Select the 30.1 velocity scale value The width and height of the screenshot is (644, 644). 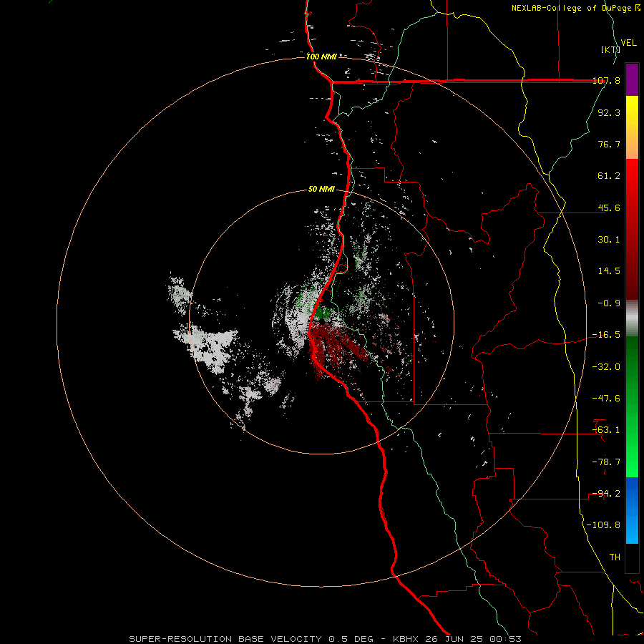coord(609,240)
